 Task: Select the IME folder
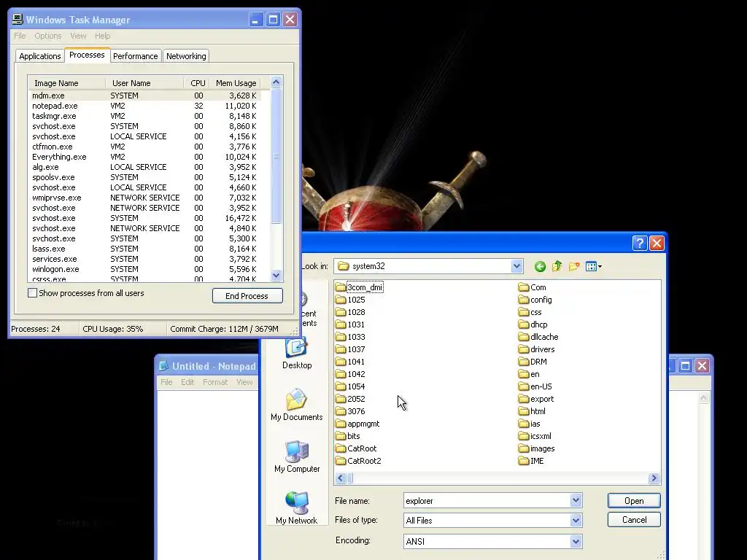tap(531, 461)
